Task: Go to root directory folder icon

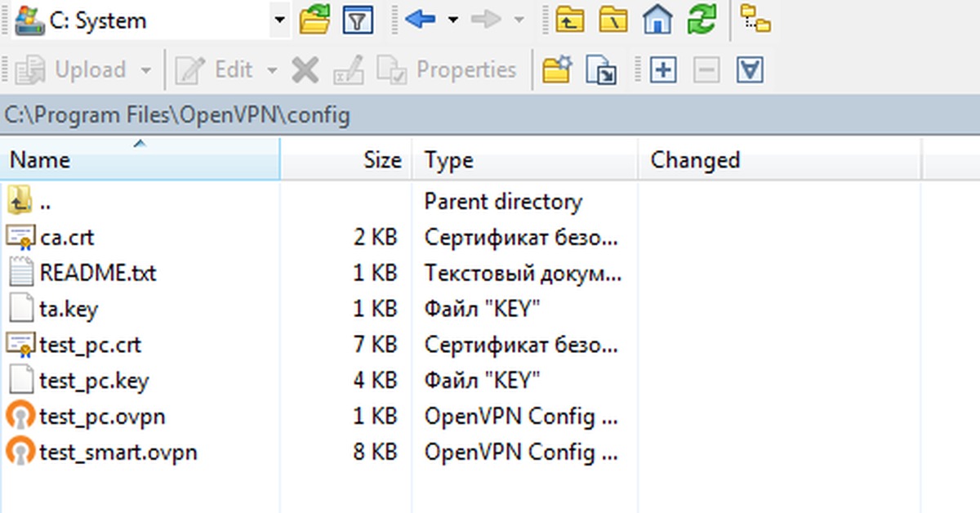Action: click(x=612, y=20)
